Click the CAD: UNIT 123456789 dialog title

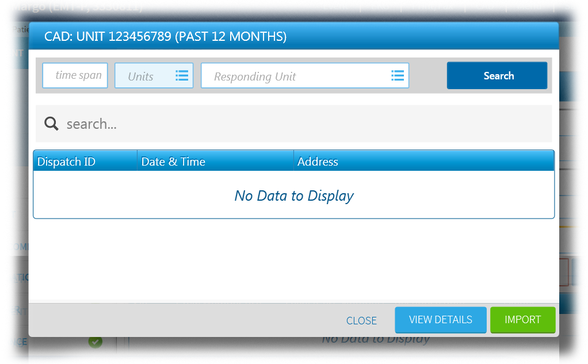[165, 36]
